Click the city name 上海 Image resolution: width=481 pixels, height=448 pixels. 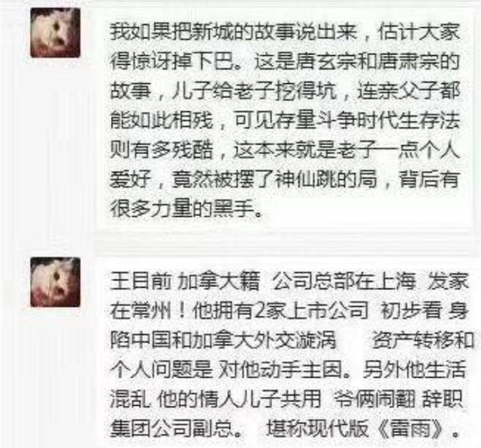coord(395,282)
